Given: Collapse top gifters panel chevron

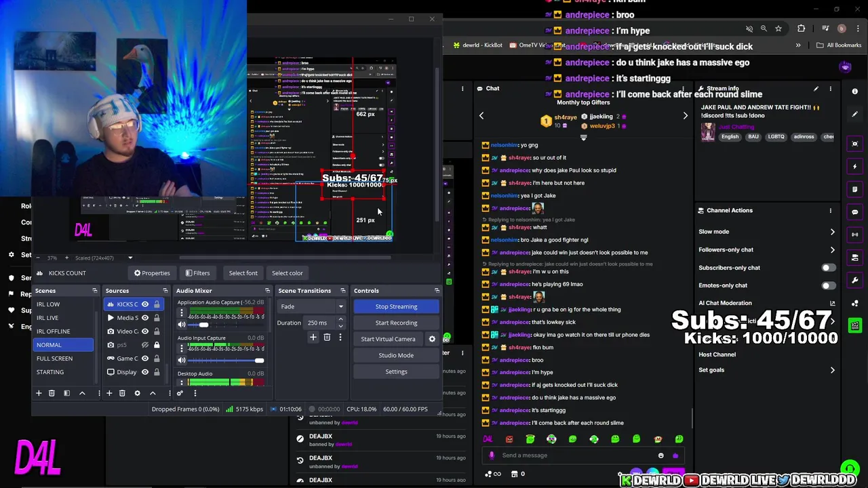Looking at the screenshot, I should (583, 138).
